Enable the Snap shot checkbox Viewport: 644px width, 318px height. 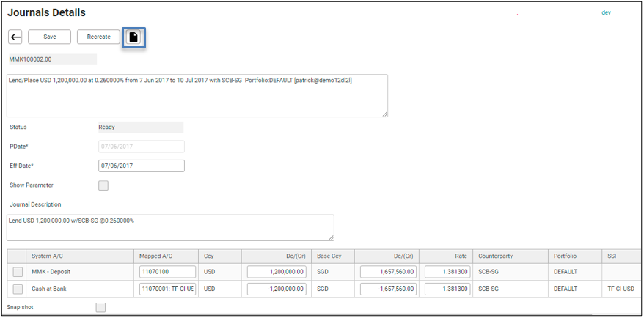point(100,307)
